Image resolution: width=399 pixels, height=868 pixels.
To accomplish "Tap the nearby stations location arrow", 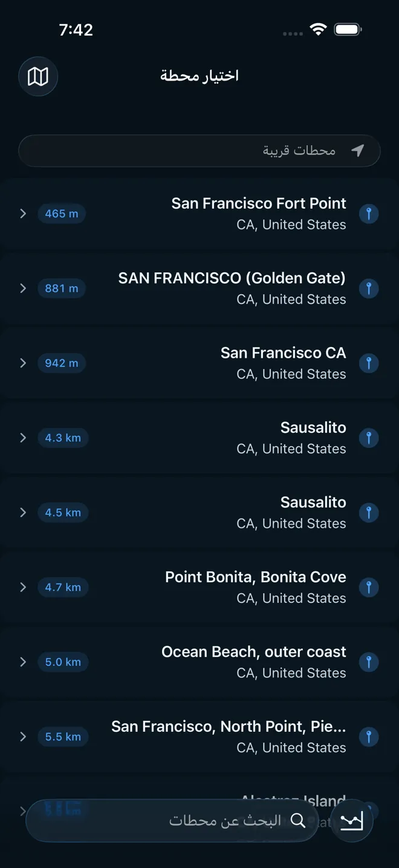I will 358,150.
